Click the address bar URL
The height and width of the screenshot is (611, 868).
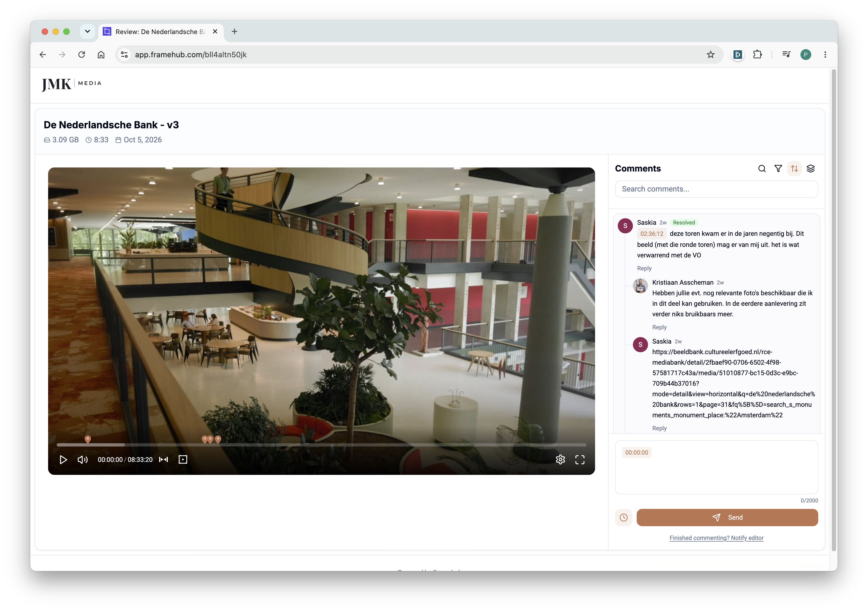point(191,54)
